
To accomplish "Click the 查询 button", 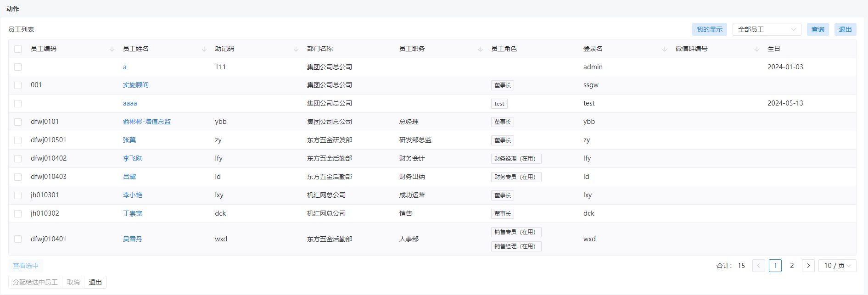I will [818, 29].
